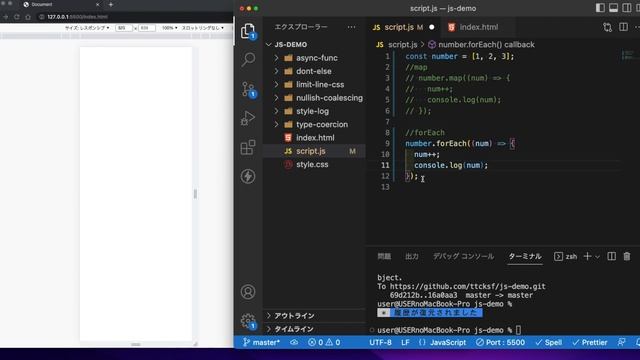
Task: Click line number 9 in gutter
Action: (387, 144)
